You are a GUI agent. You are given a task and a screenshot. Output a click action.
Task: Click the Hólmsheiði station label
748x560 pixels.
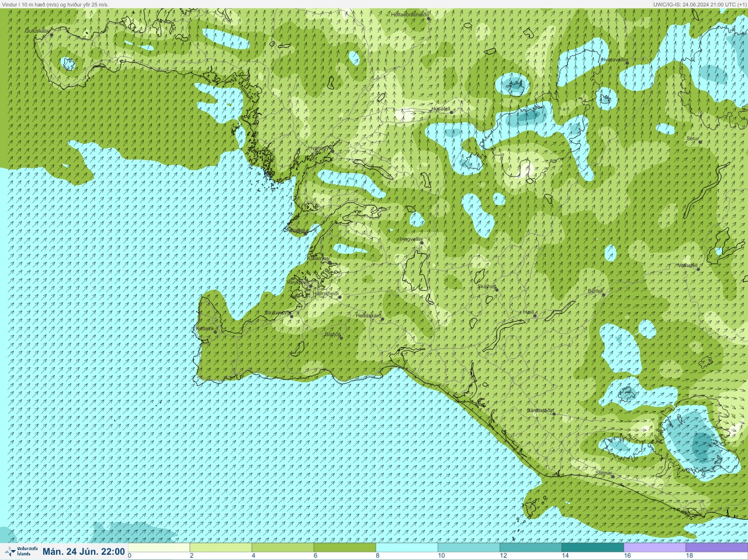click(325, 293)
